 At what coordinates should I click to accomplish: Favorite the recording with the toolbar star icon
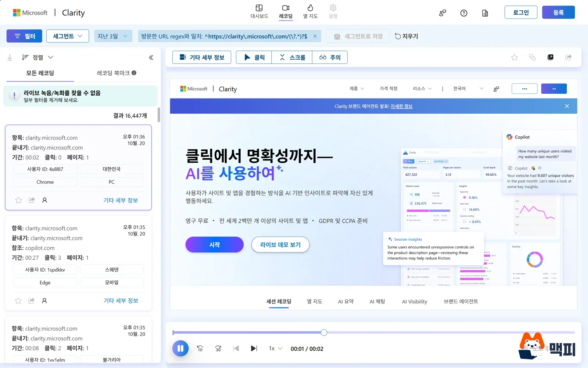pyautogui.click(x=514, y=57)
